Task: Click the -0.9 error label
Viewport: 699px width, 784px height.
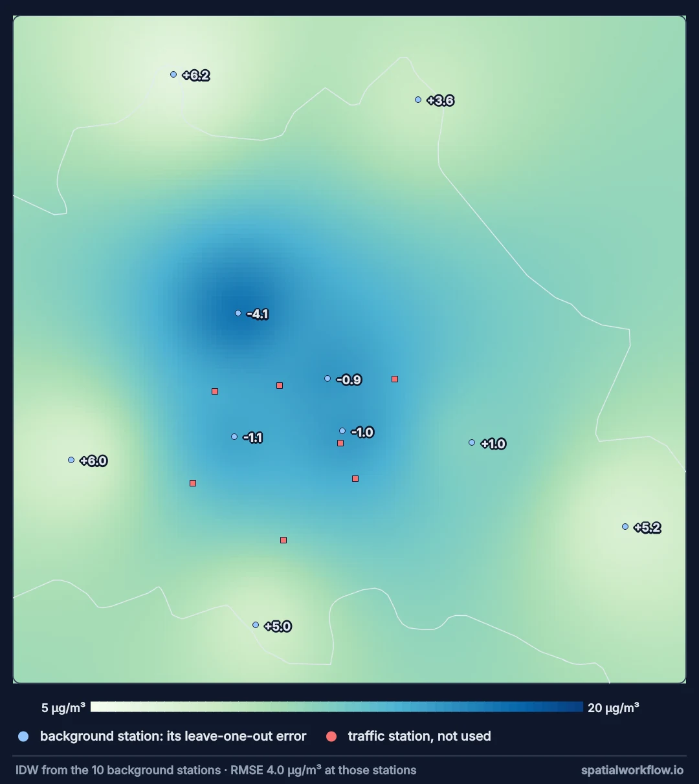Action: pyautogui.click(x=349, y=380)
